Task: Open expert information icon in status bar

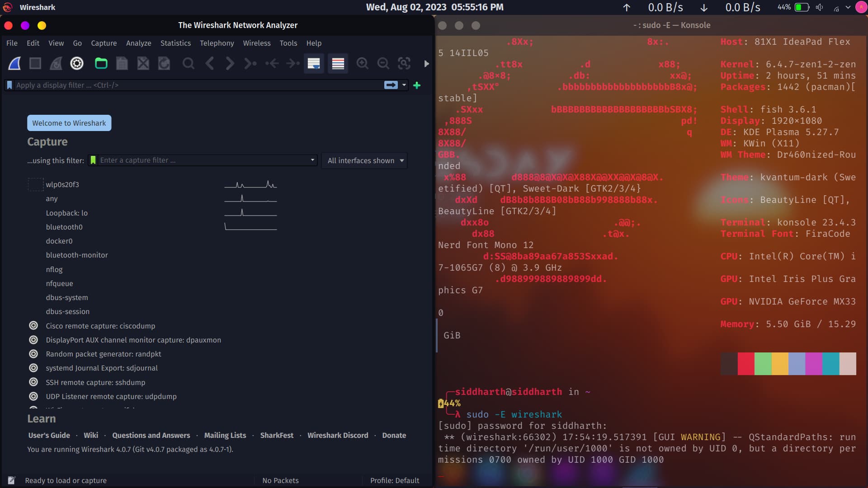Action: click(12, 480)
